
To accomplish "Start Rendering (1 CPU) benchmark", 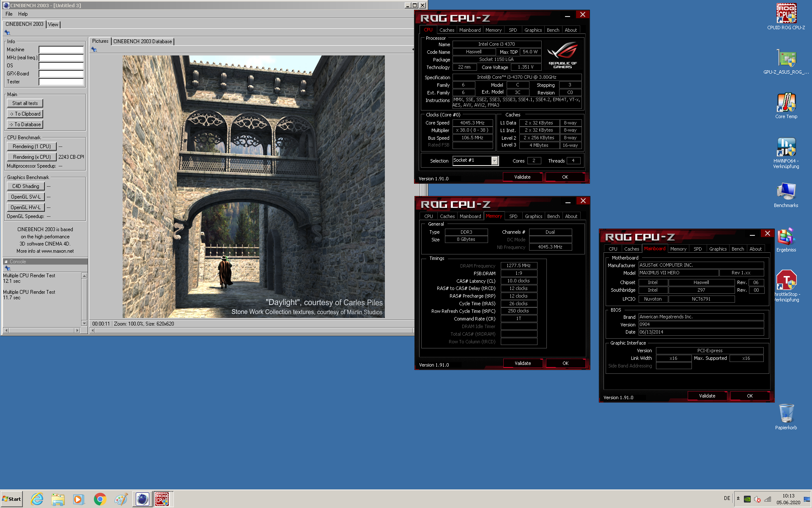I will (x=32, y=146).
